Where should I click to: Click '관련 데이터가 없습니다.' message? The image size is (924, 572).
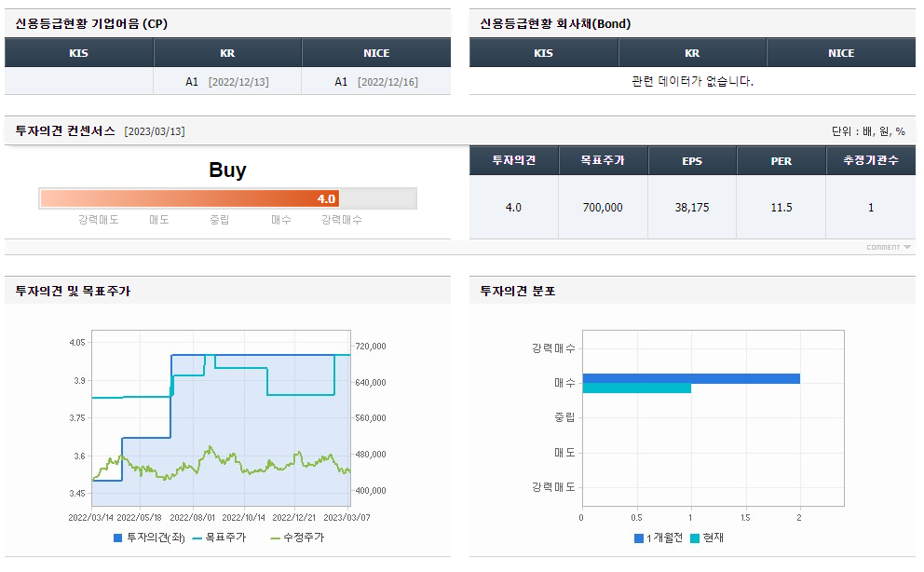pyautogui.click(x=692, y=81)
